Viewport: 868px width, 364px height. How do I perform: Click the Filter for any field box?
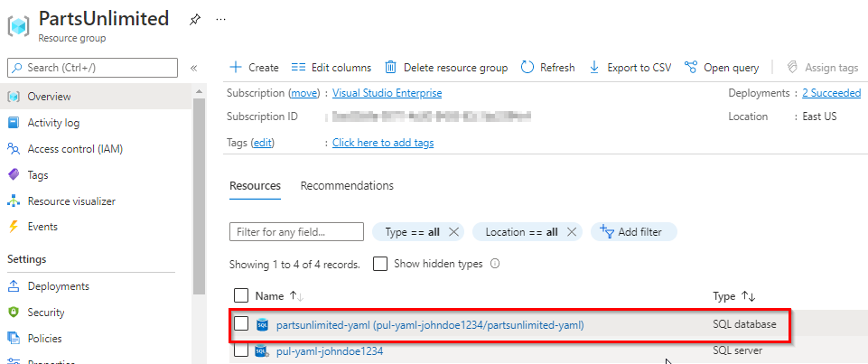point(296,232)
